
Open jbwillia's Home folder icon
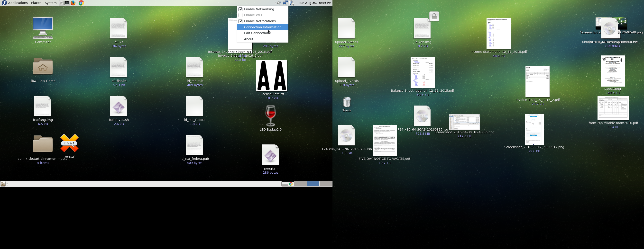click(43, 66)
